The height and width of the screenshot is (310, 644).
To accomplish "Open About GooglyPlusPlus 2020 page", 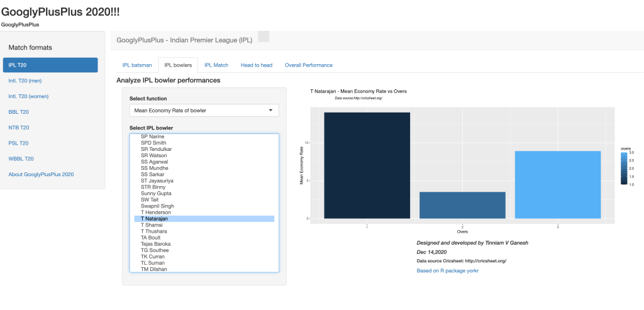I will coord(41,174).
